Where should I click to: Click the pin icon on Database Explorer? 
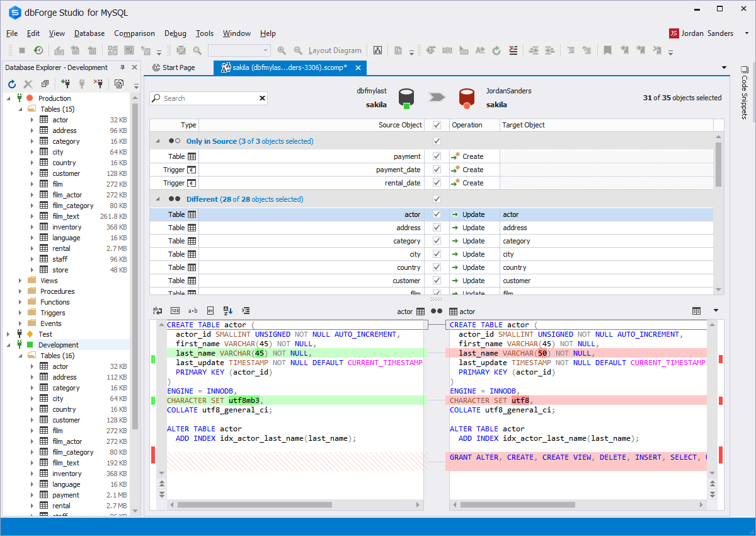(x=123, y=67)
